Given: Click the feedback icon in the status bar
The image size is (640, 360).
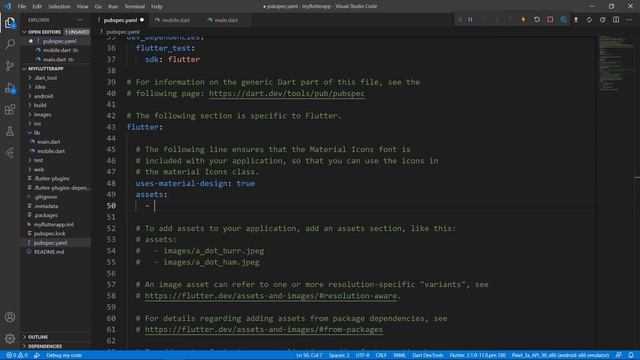Looking at the screenshot, I should coord(619,355).
